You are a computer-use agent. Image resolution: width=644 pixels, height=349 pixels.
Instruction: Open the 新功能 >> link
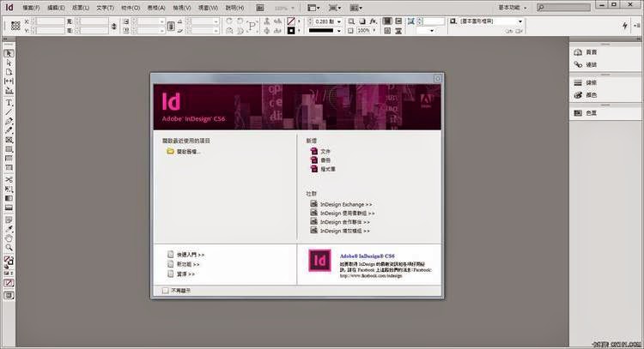[184, 264]
